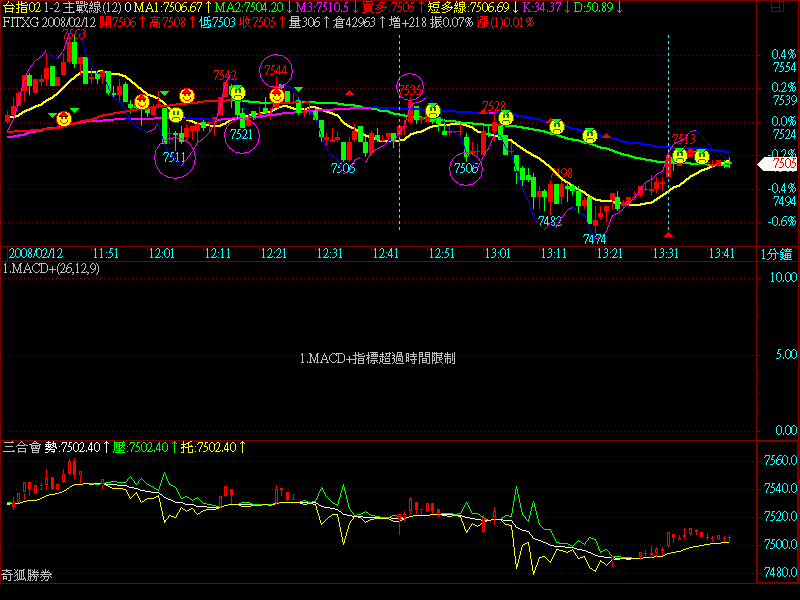This screenshot has width=800, height=600.
Task: Open the 1分鐘 period selector
Action: (x=777, y=254)
